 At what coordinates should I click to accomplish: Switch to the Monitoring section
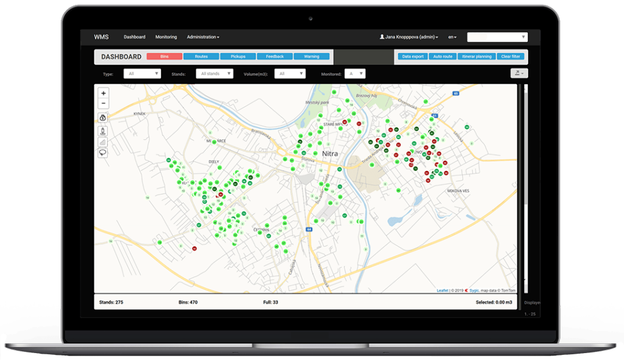(x=166, y=37)
